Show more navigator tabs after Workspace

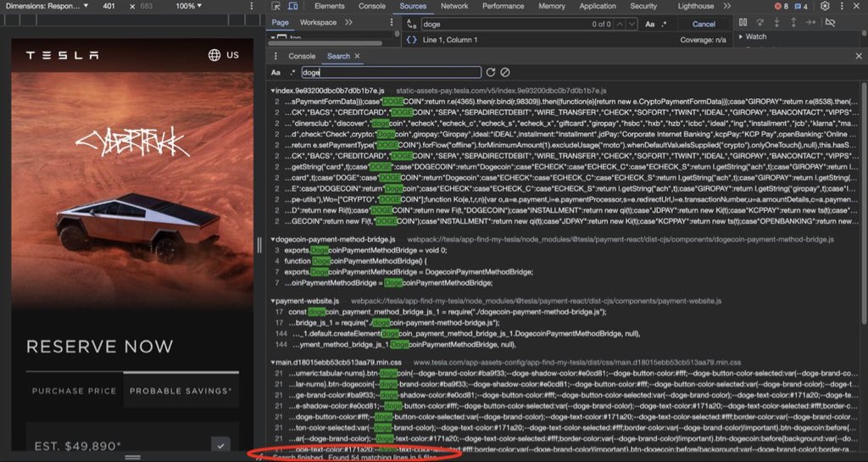coord(348,23)
